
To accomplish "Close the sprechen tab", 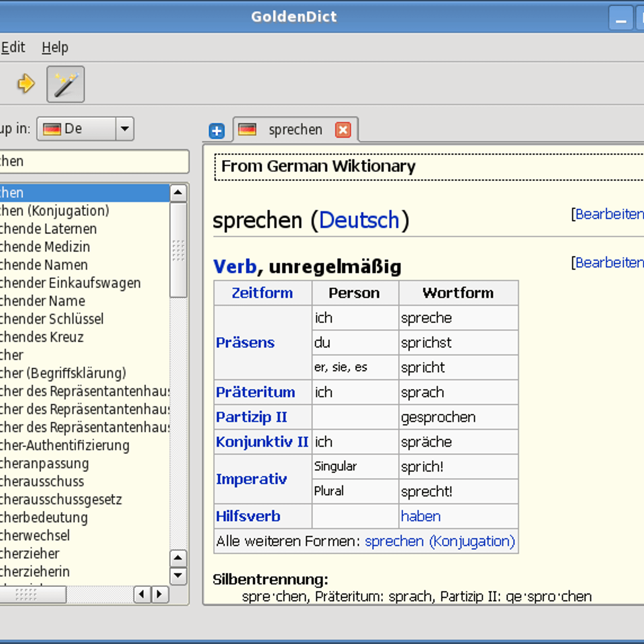I will click(343, 130).
